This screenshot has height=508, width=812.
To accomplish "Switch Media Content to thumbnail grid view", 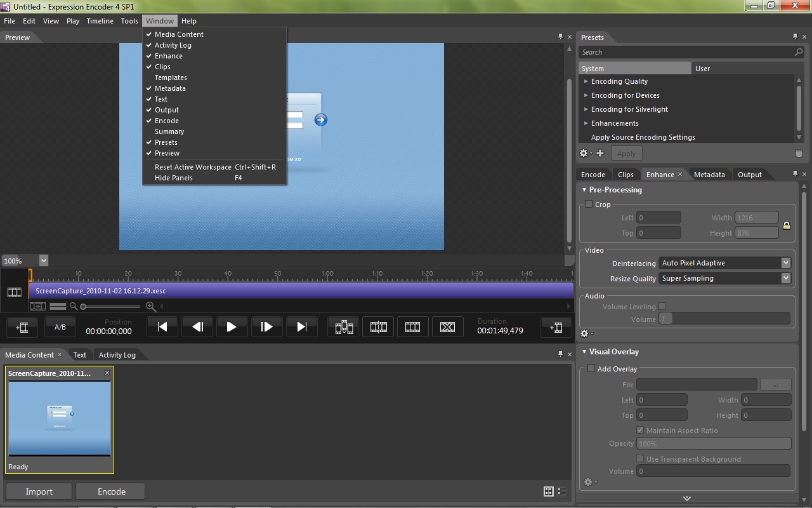I will (x=549, y=491).
